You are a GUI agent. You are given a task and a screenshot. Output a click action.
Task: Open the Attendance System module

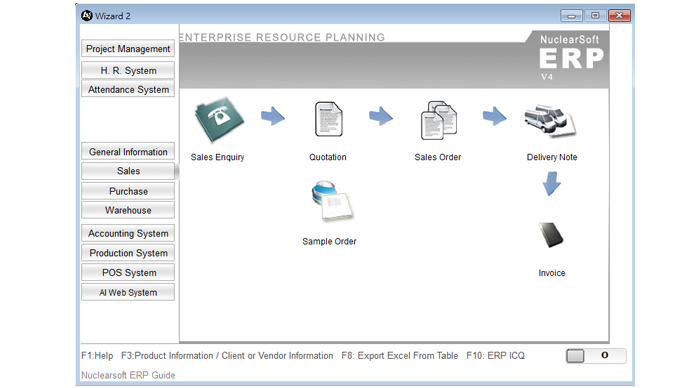click(128, 89)
